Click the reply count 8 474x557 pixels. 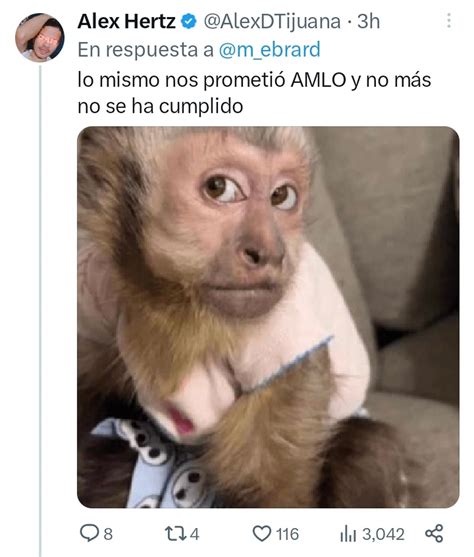(108, 534)
